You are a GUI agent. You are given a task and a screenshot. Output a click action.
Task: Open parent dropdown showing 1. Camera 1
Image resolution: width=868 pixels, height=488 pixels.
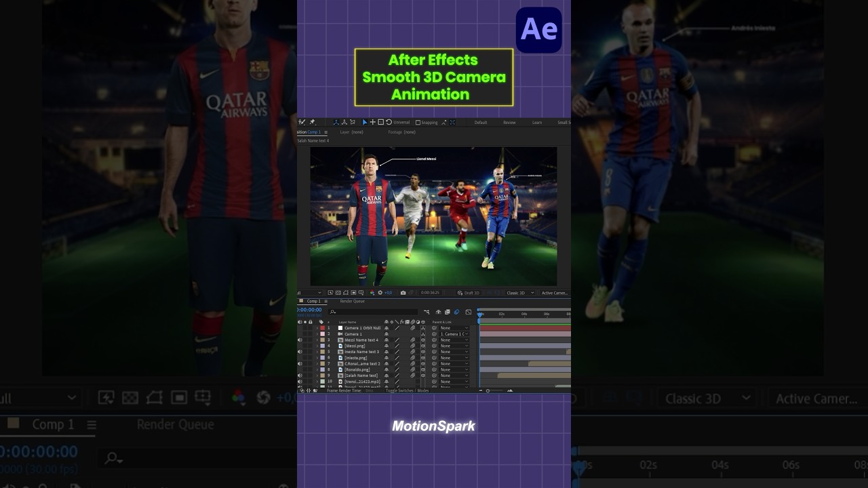coord(454,334)
